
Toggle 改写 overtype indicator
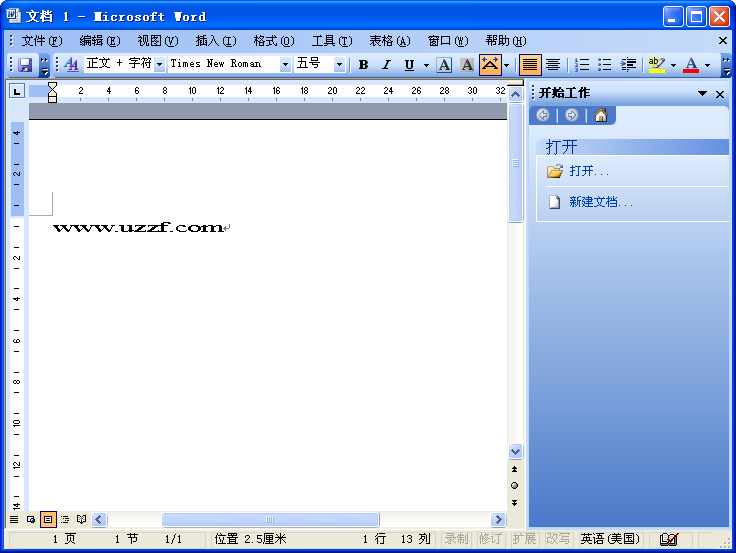(558, 539)
